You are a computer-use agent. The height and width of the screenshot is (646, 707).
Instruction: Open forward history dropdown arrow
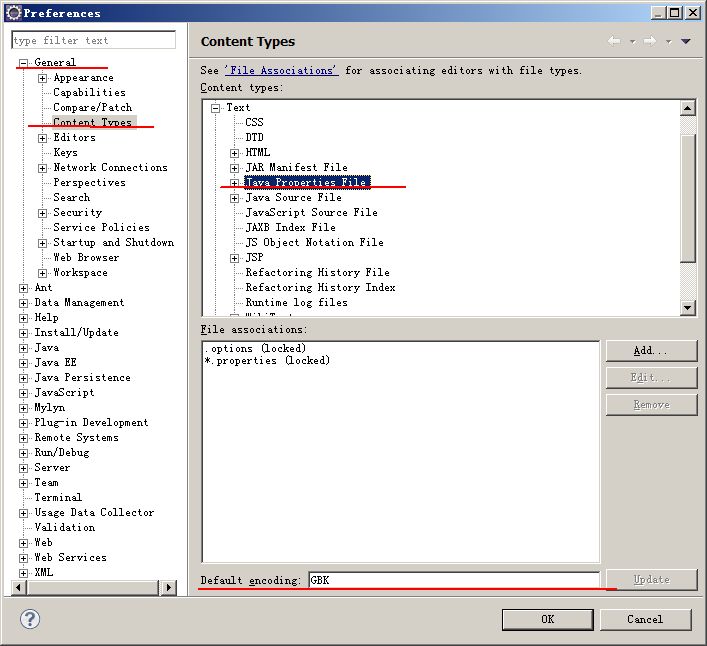pyautogui.click(x=669, y=41)
